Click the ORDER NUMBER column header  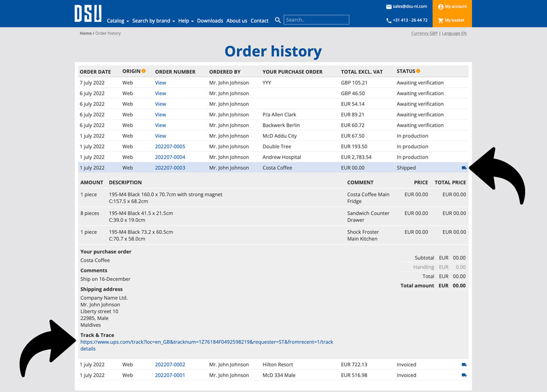coord(175,72)
